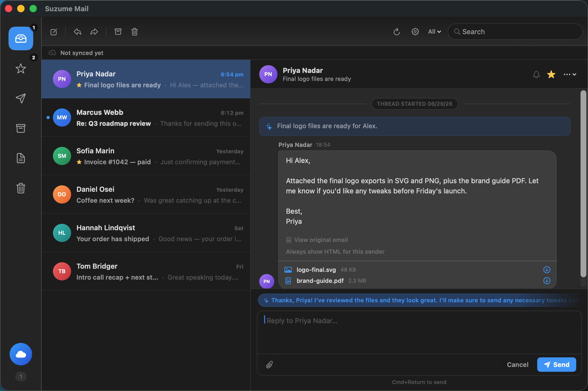588x391 pixels.
Task: Click the blue cloud account button
Action: point(21,354)
